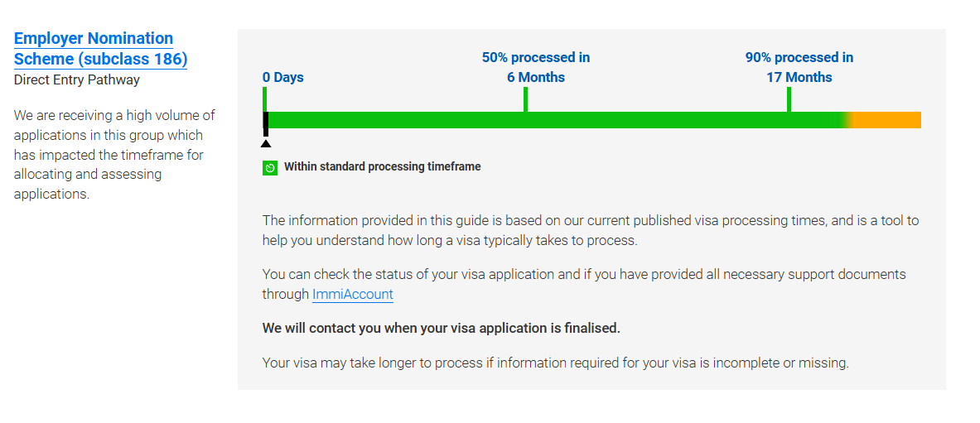The width and height of the screenshot is (980, 423).
Task: Click the orange section of the processing bar
Action: 887,120
